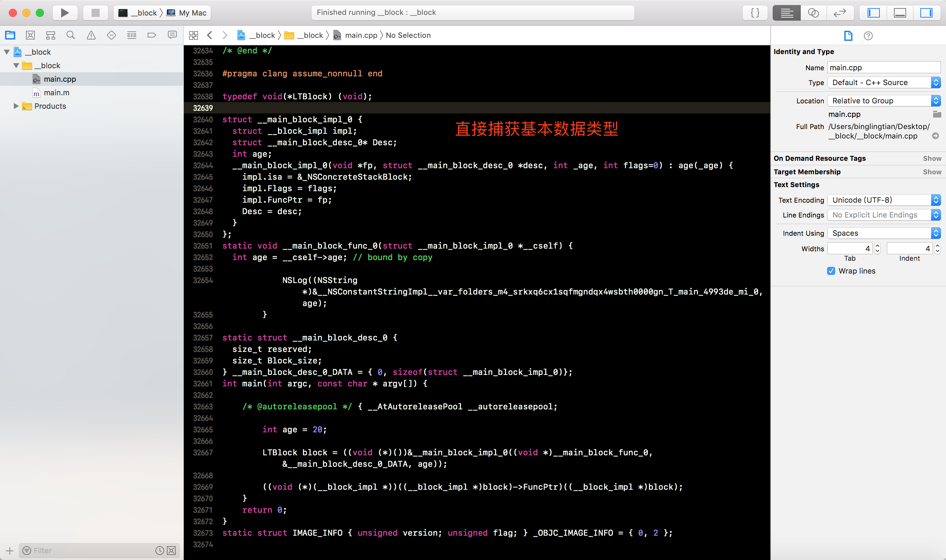Reveal full path in Finder arrow
This screenshot has width=946, height=560.
click(936, 136)
